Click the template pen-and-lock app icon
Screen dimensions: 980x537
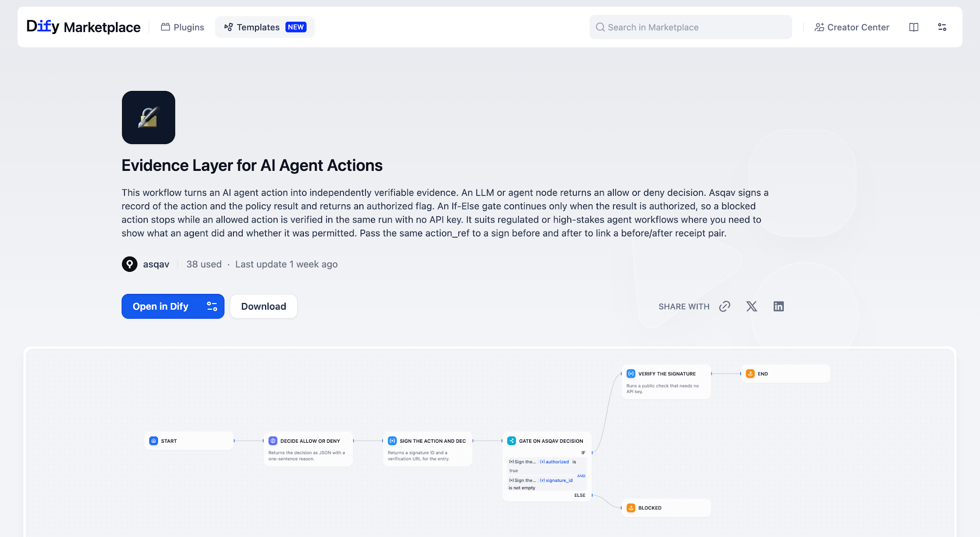click(148, 117)
